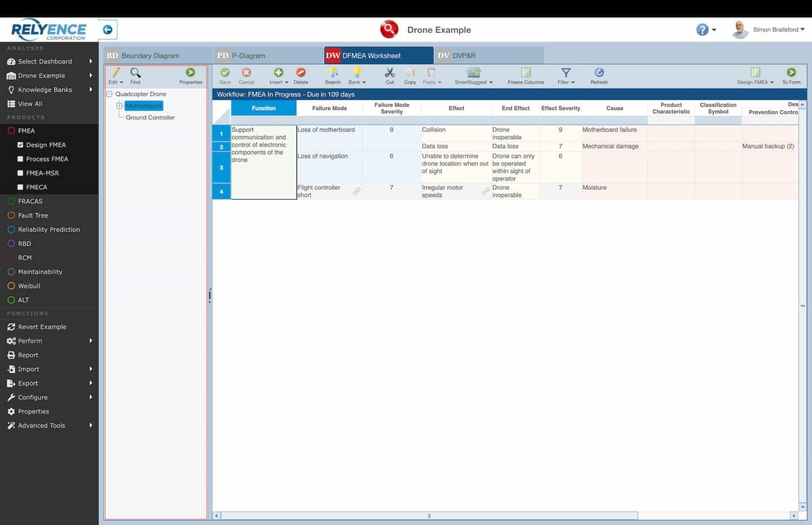Viewport: 812px width, 525px height.
Task: Open the Search tool
Action: point(333,75)
